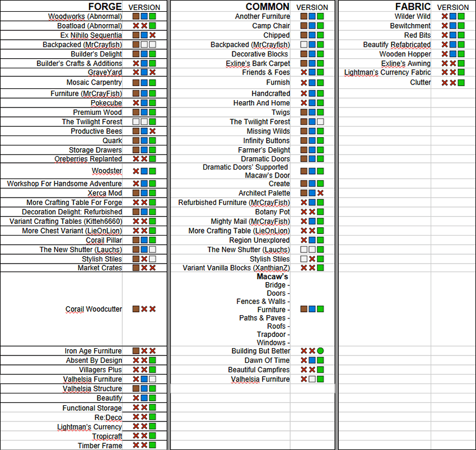476x450 pixels.
Task: Click the Hearth And Home cell
Action: [x=231, y=103]
